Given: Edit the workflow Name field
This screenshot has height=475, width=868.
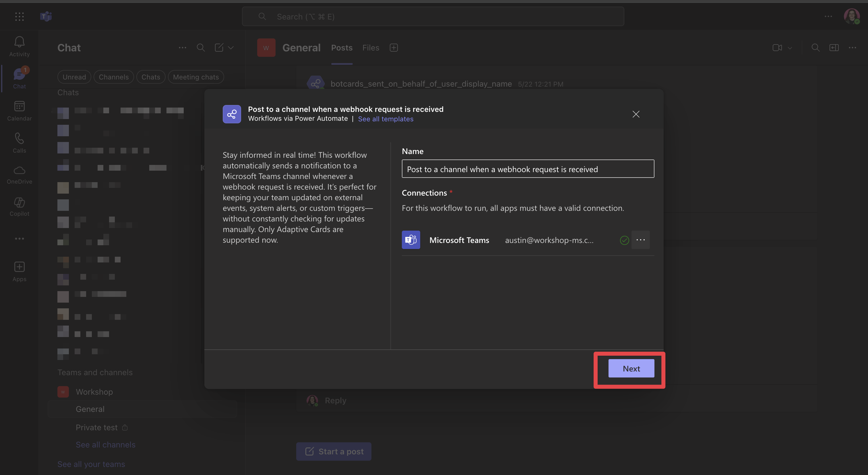Looking at the screenshot, I should click(x=528, y=169).
